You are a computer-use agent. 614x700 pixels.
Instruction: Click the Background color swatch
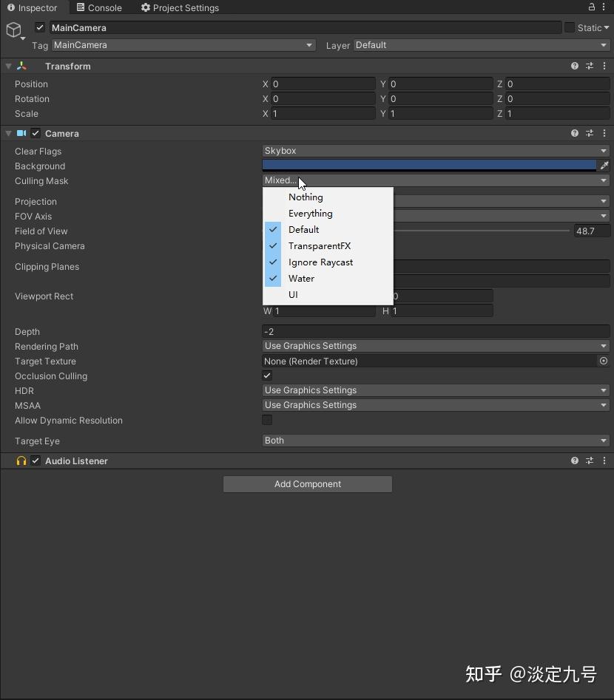429,166
